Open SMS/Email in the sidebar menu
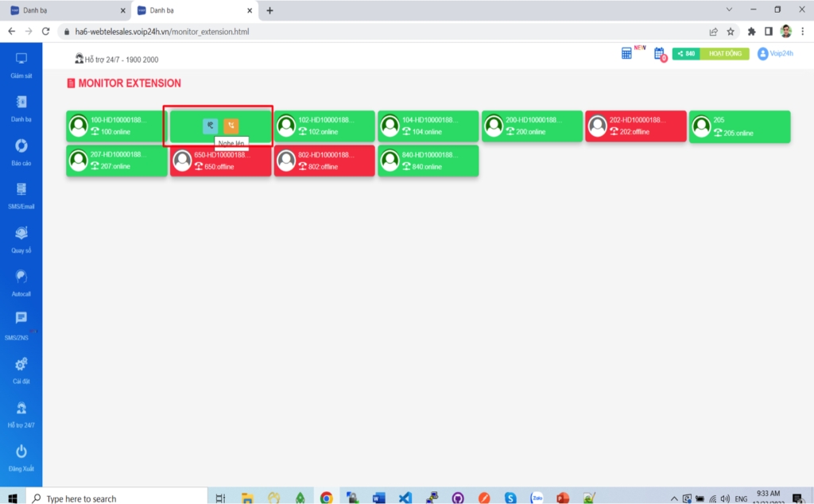814x504 pixels. [x=21, y=195]
